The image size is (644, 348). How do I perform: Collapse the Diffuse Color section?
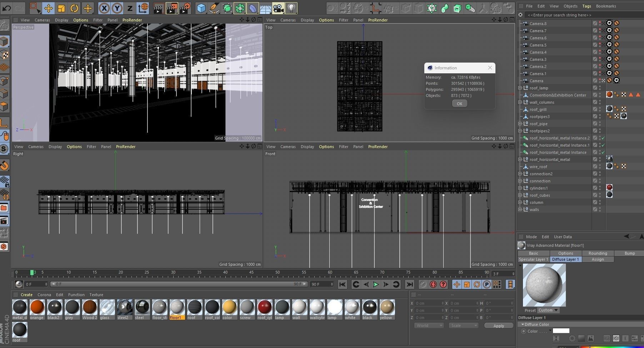click(523, 324)
